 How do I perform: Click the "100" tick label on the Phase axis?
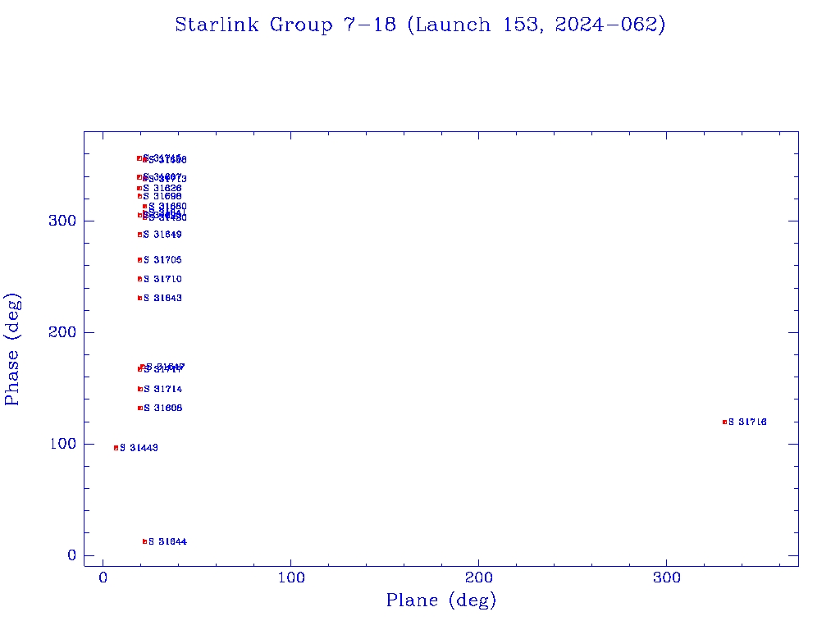coord(62,444)
